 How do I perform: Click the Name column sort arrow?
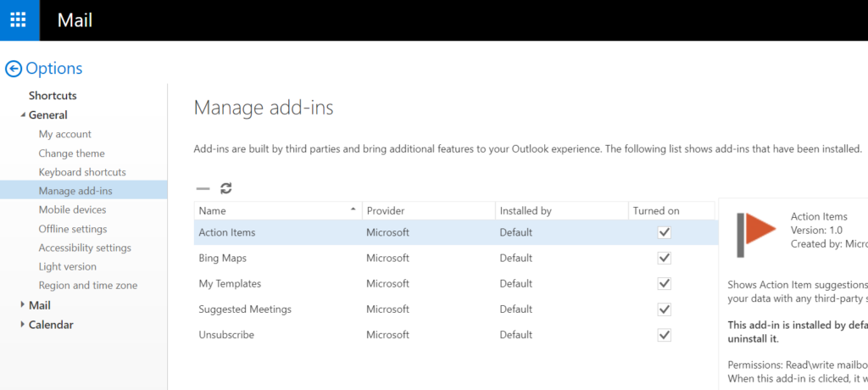(x=353, y=210)
